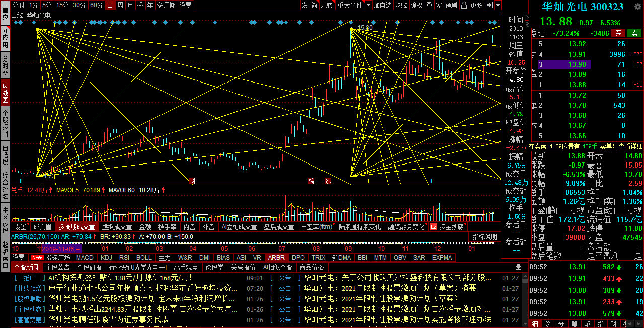Open the 自选股 sidebar tab
The width and height of the screenshot is (644, 328).
click(5, 154)
